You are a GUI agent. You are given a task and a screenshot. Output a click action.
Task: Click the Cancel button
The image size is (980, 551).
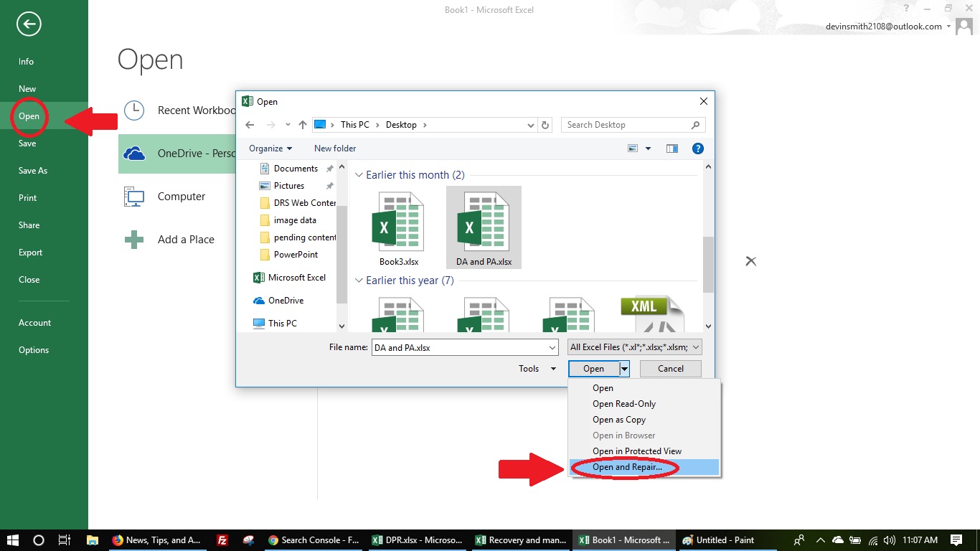tap(670, 369)
